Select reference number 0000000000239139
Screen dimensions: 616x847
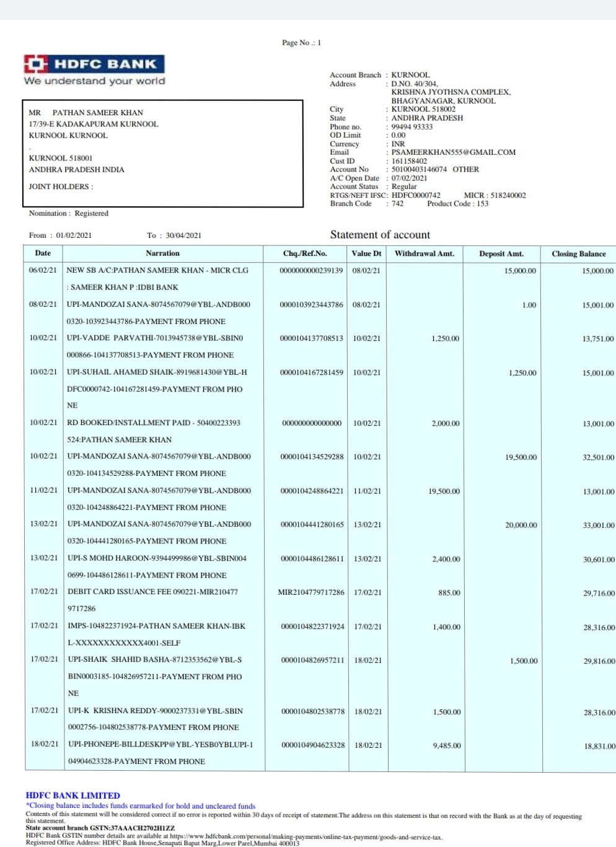311,271
